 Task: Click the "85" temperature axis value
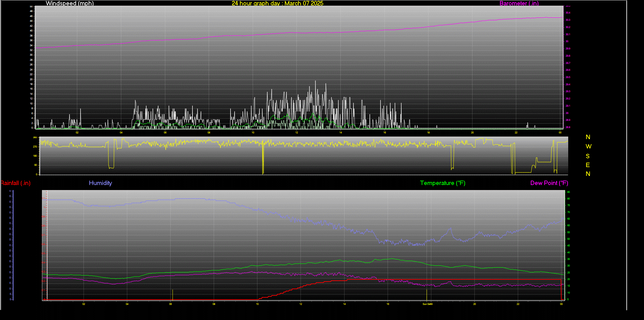point(568,192)
